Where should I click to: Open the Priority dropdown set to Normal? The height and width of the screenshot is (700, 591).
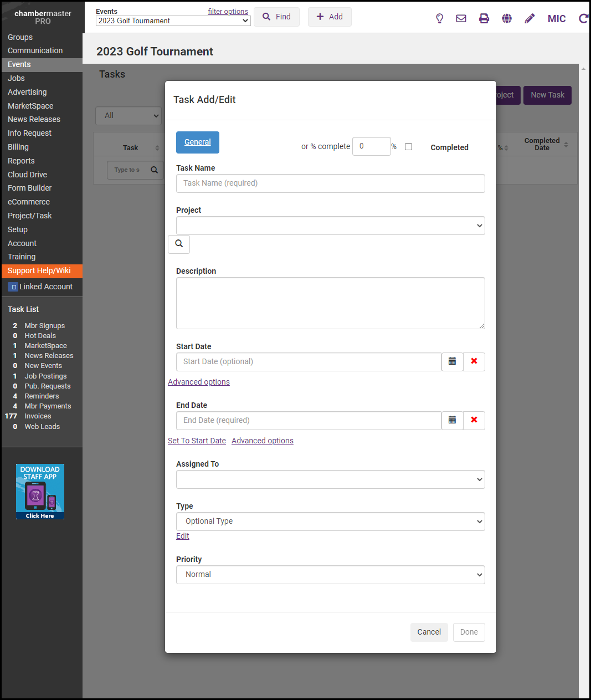tap(330, 575)
